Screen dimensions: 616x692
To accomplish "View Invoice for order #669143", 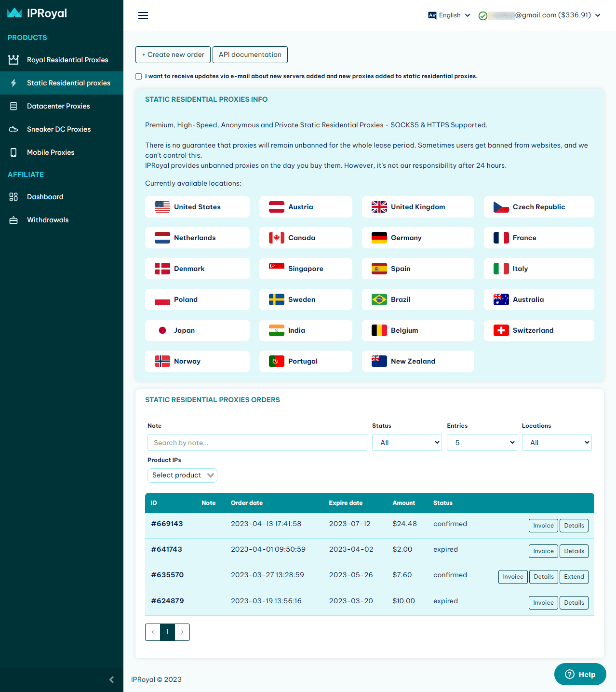I will [x=543, y=526].
